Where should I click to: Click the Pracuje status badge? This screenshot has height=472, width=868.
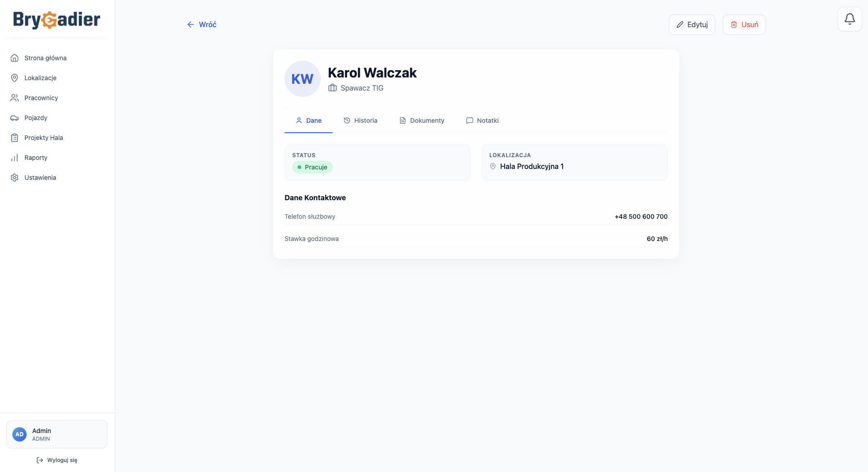pos(313,167)
